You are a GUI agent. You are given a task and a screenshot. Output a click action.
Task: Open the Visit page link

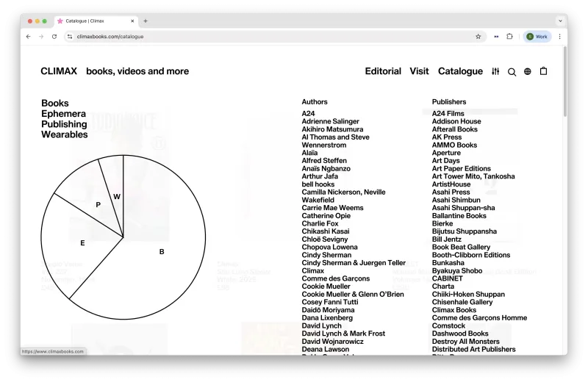[x=419, y=71]
